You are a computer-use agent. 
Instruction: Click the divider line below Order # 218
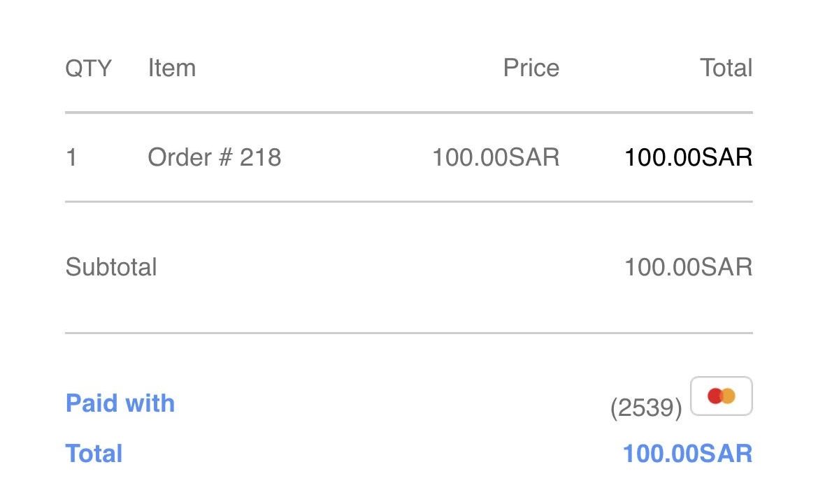(x=409, y=201)
